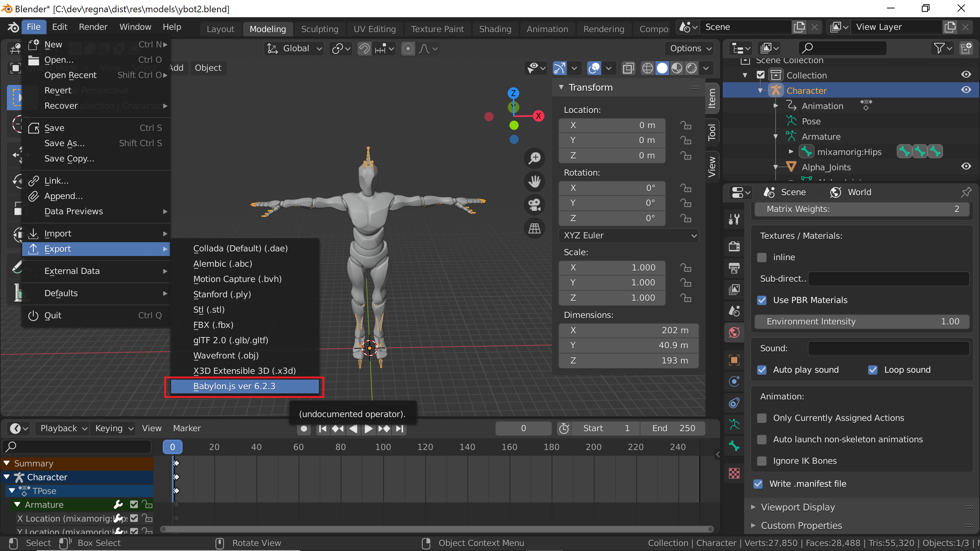This screenshot has width=980, height=551.
Task: Select solid viewport shading icon
Action: 662,68
